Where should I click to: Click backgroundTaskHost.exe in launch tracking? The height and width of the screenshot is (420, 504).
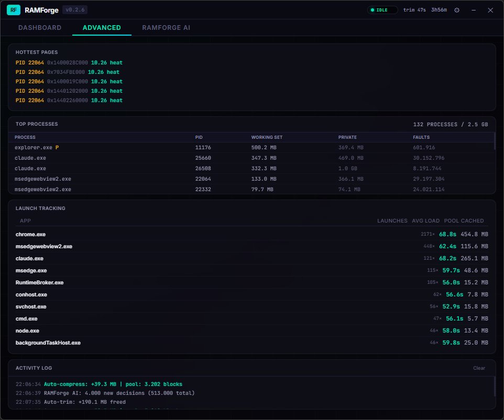tap(48, 343)
